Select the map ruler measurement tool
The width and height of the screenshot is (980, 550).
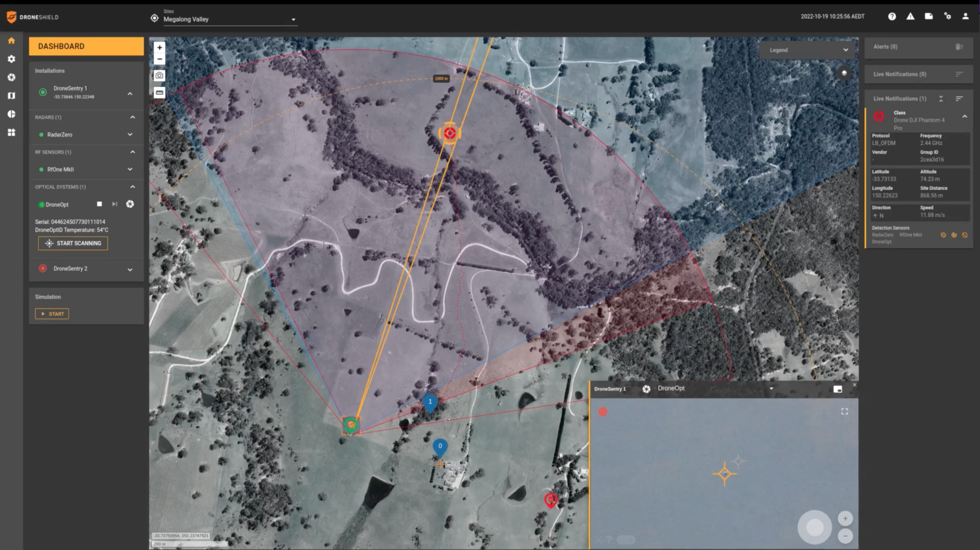pos(159,93)
